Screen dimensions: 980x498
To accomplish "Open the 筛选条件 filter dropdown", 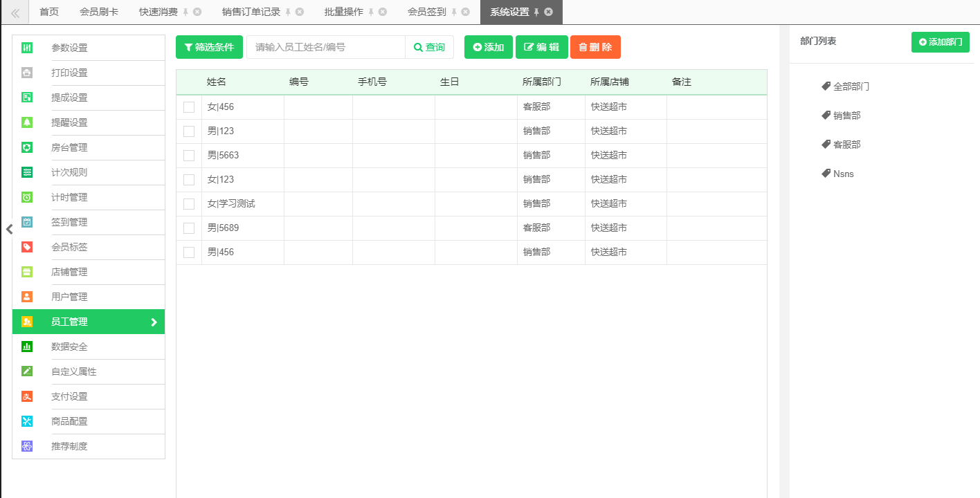I will (x=209, y=47).
